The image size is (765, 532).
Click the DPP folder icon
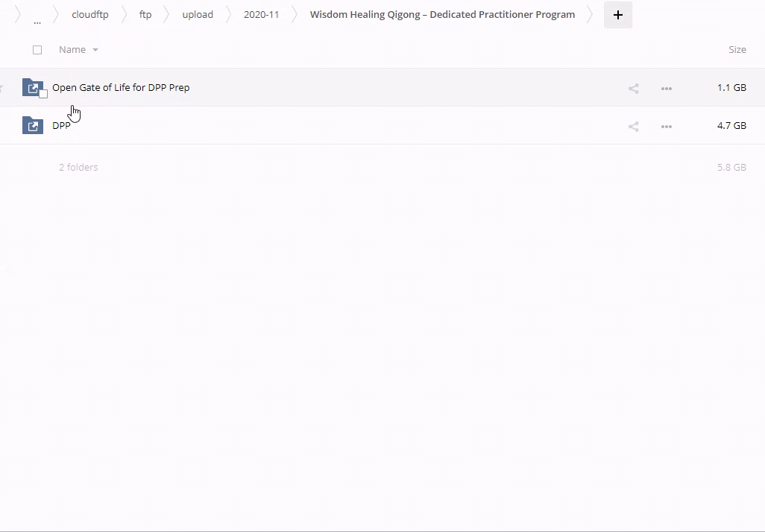32,125
